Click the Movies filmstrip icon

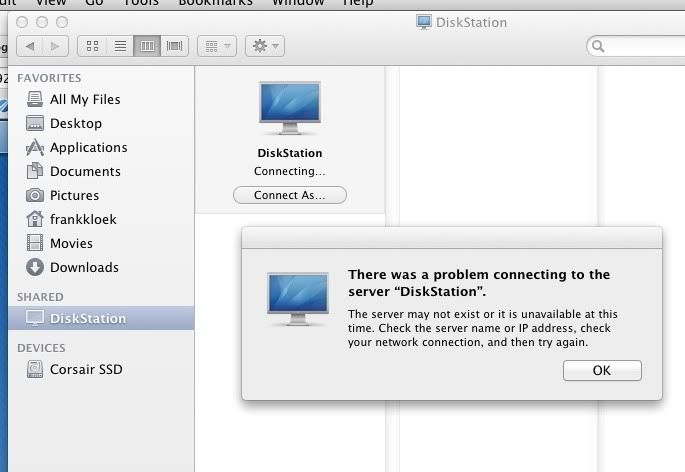tap(35, 243)
